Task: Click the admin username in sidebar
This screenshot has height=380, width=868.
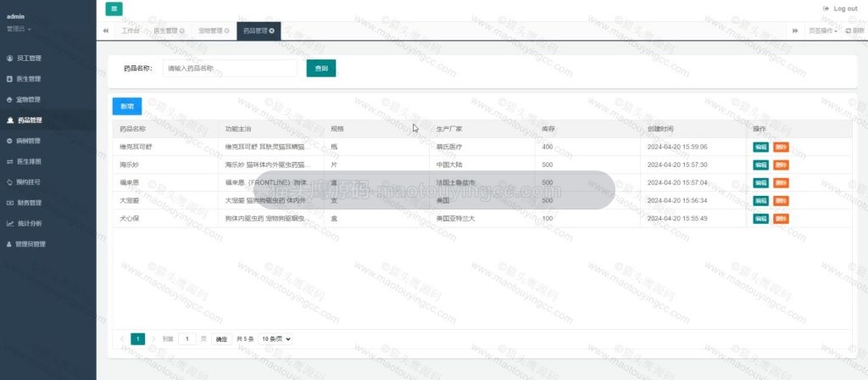Action: tap(15, 17)
